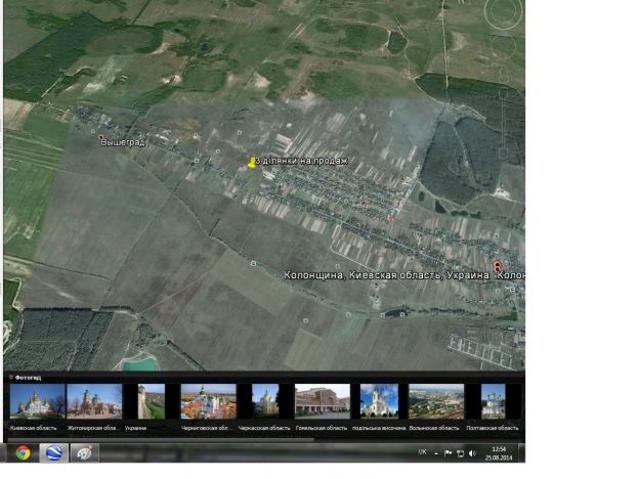Image resolution: width=640 pixels, height=479 pixels.
Task: Click the red Колонщина location marker
Action: 497,265
